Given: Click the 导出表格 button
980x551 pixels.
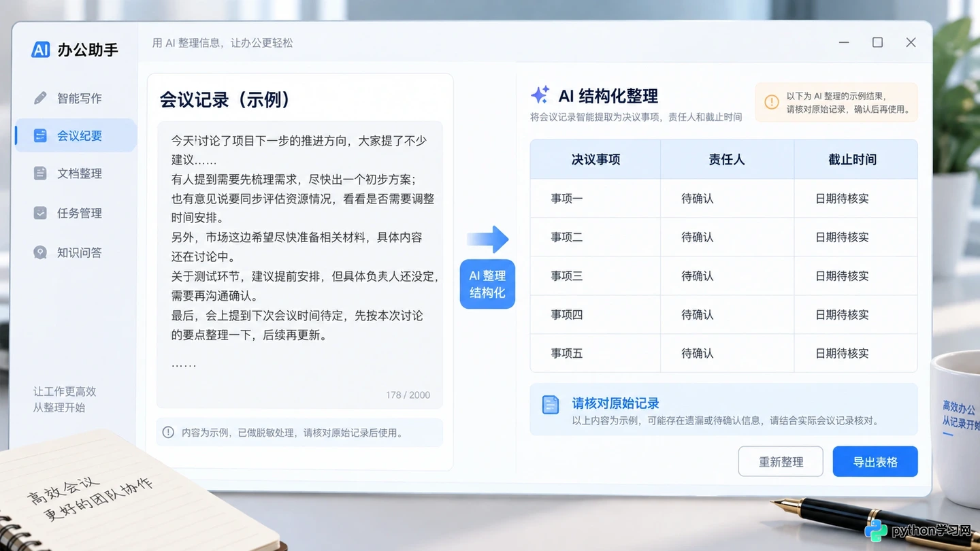Looking at the screenshot, I should click(x=875, y=462).
